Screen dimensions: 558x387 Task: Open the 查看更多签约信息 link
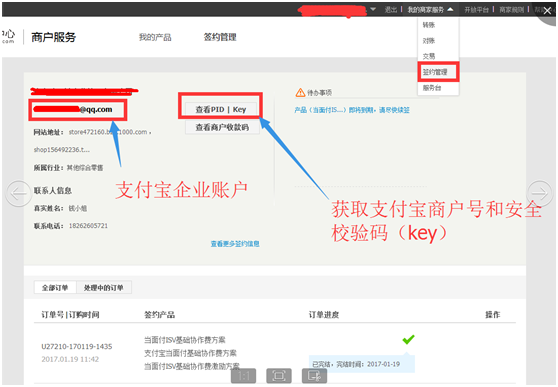point(235,244)
